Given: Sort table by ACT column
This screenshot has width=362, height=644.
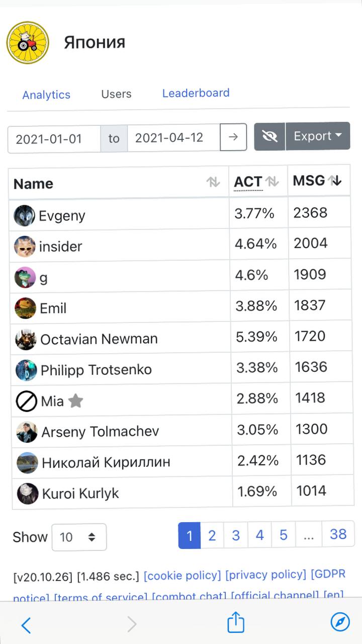Looking at the screenshot, I should pos(272,182).
